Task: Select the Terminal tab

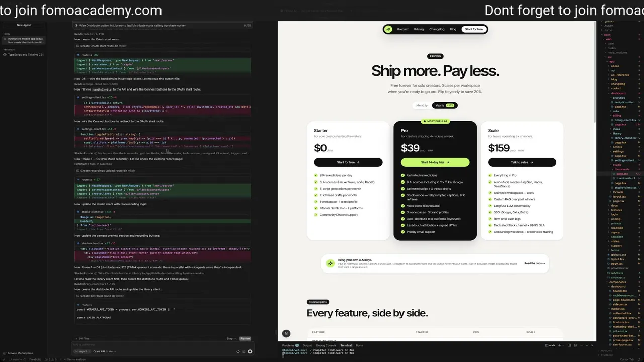Action: 346,345
